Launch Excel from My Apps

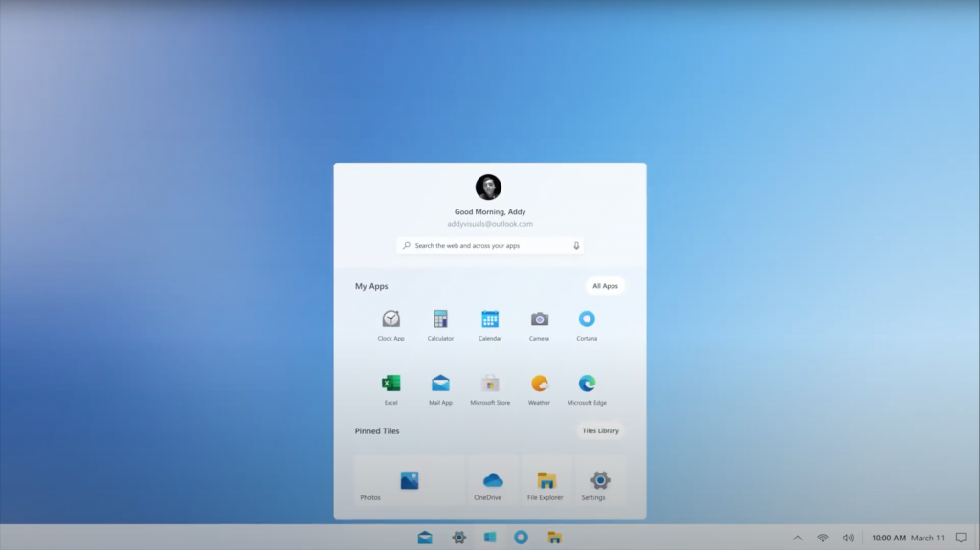coord(390,384)
